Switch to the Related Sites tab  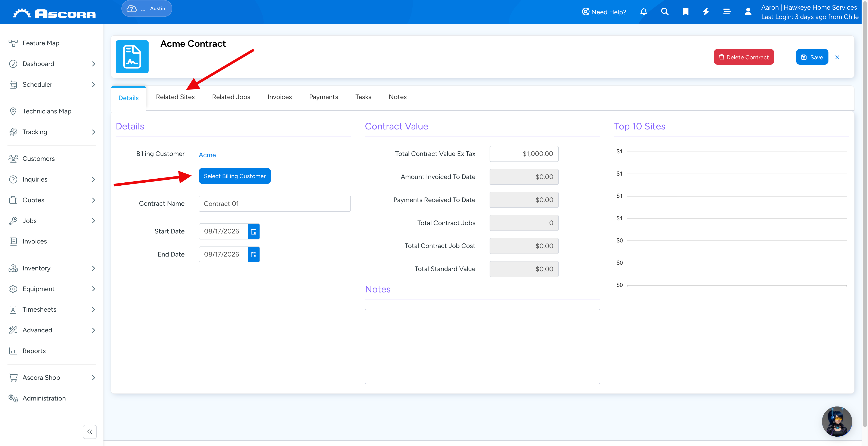(175, 97)
